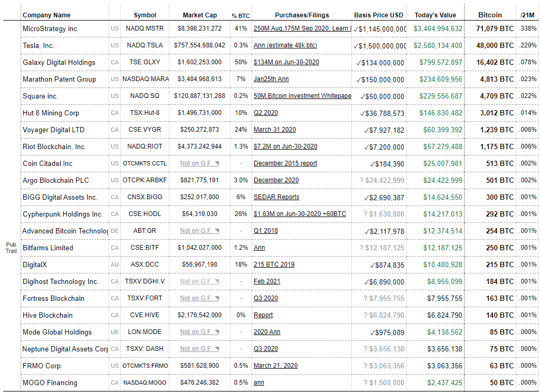Select MOGO today's value $2,437,425

(x=435, y=383)
